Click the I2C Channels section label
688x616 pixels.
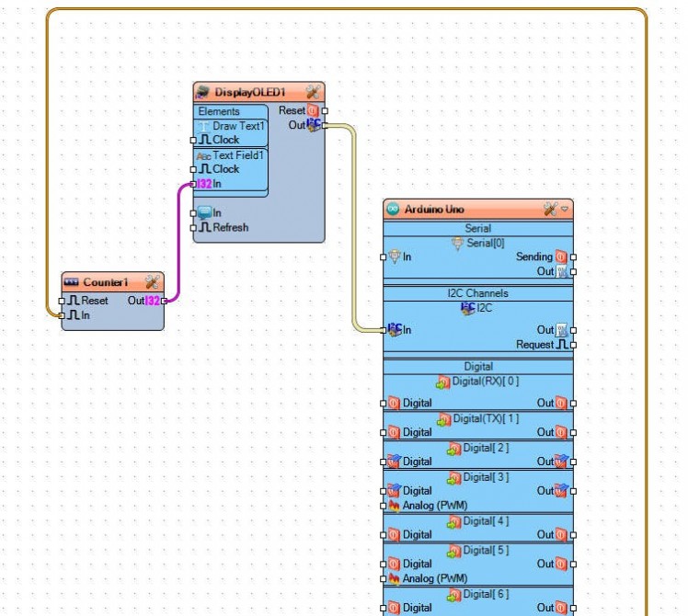click(x=477, y=293)
